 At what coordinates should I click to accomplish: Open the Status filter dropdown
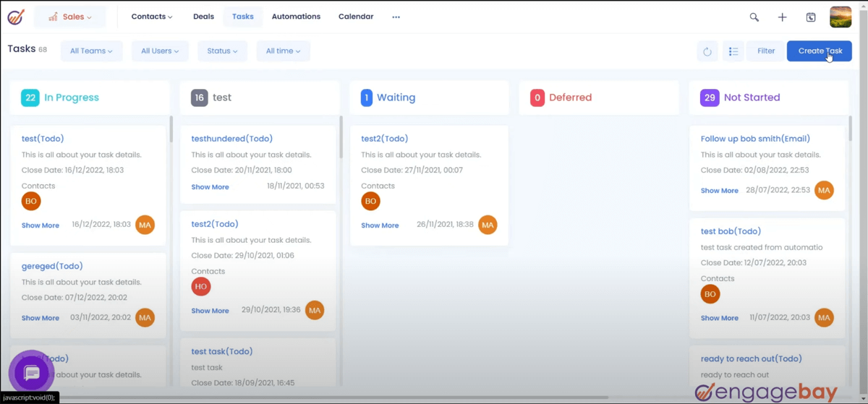click(222, 51)
